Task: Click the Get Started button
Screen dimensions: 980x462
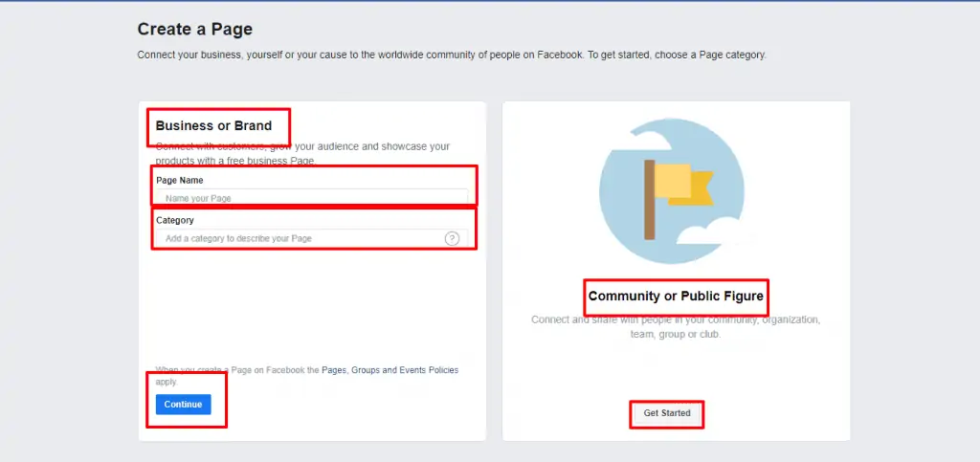Action: 667,413
